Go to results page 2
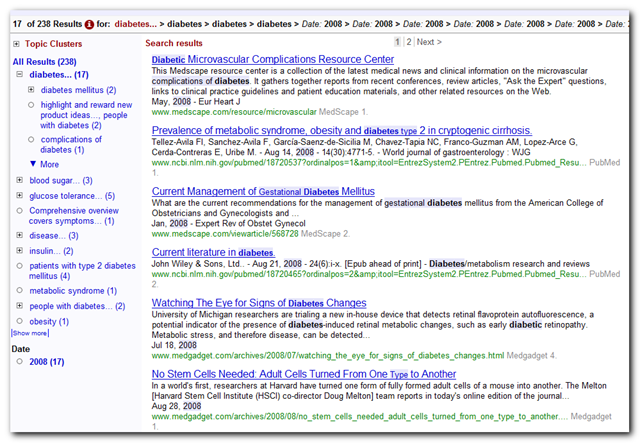This screenshot has width=640, height=443. point(409,42)
